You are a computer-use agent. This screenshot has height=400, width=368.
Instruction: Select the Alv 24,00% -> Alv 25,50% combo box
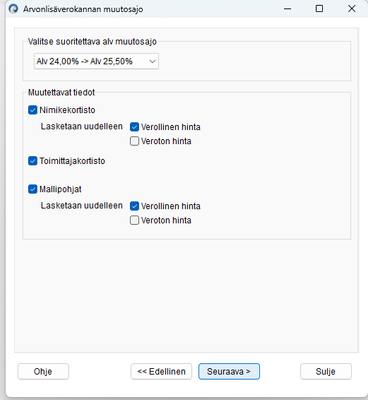pyautogui.click(x=96, y=61)
